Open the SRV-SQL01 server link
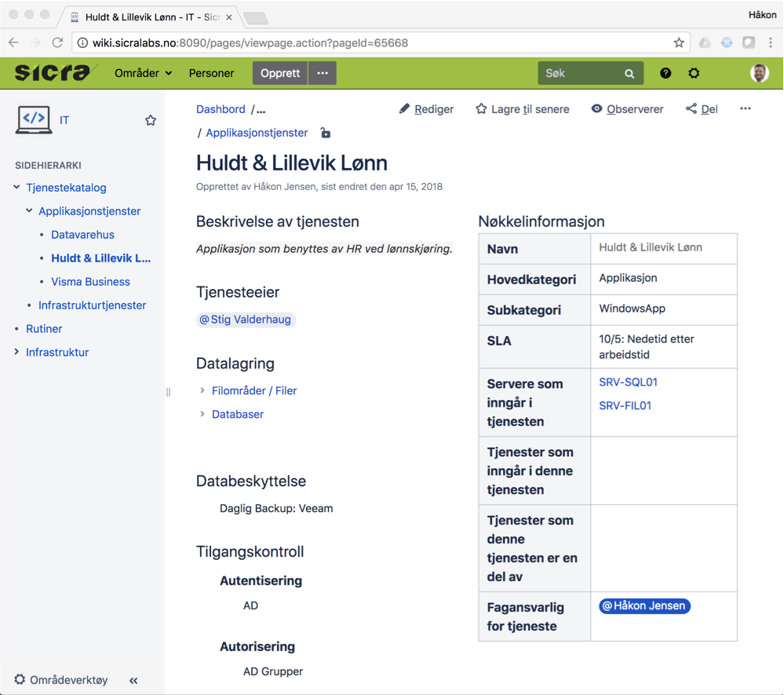The image size is (784, 695). [628, 382]
